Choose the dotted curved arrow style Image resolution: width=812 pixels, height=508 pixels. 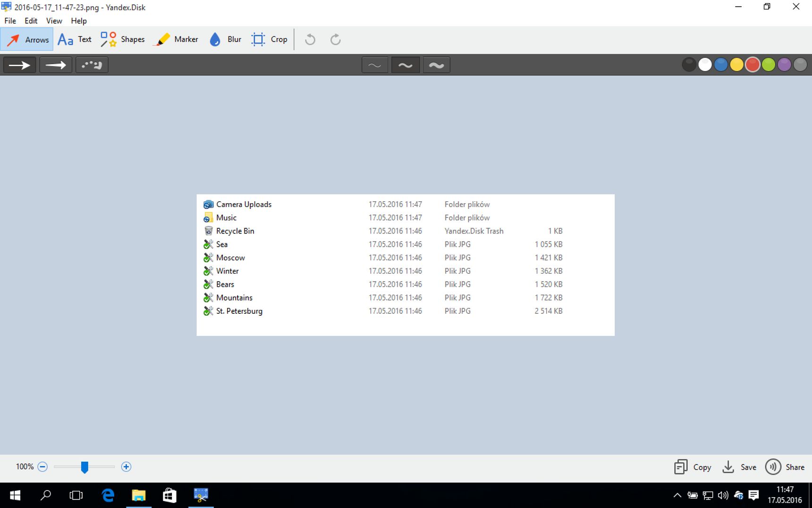click(x=92, y=65)
